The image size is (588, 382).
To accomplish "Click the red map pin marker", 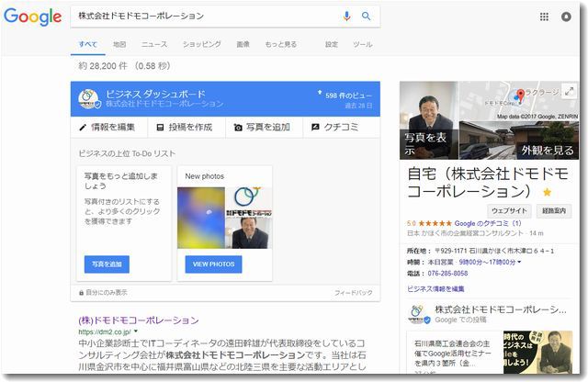I will [x=521, y=95].
